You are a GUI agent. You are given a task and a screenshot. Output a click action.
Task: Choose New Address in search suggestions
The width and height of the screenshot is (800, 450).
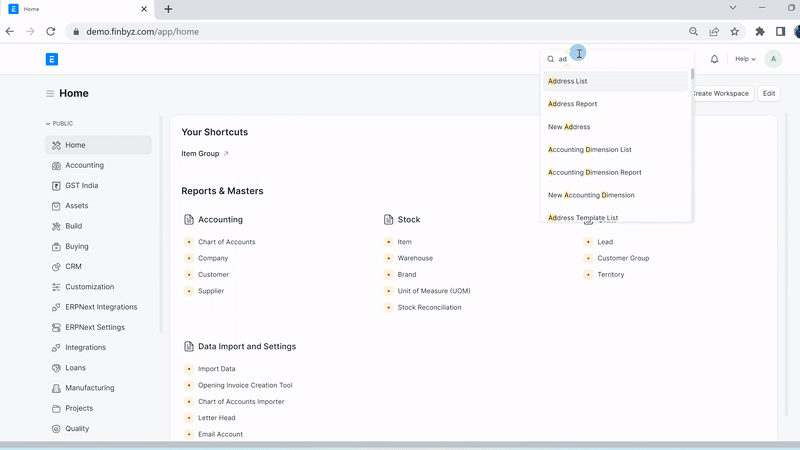point(569,127)
